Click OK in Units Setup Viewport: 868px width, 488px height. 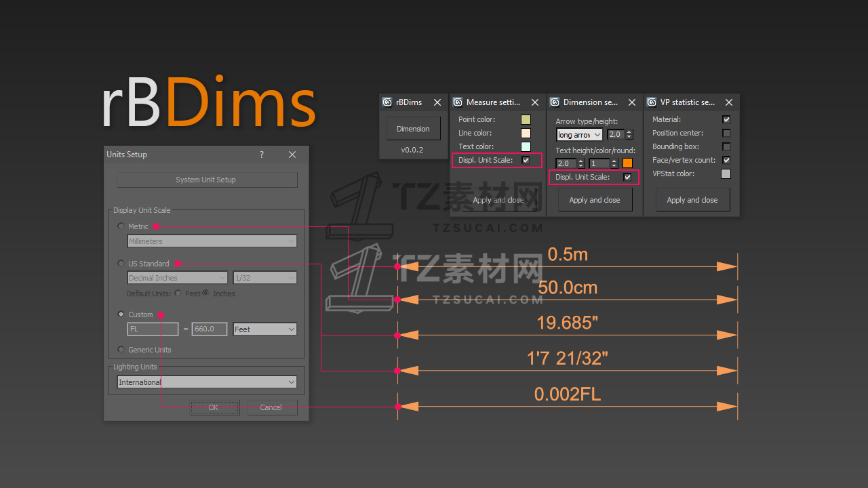[214, 407]
